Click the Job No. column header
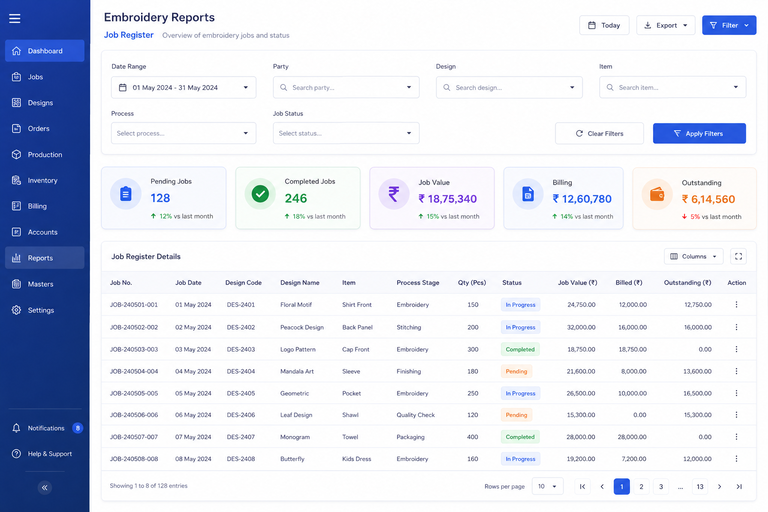Image resolution: width=768 pixels, height=512 pixels. pos(121,283)
